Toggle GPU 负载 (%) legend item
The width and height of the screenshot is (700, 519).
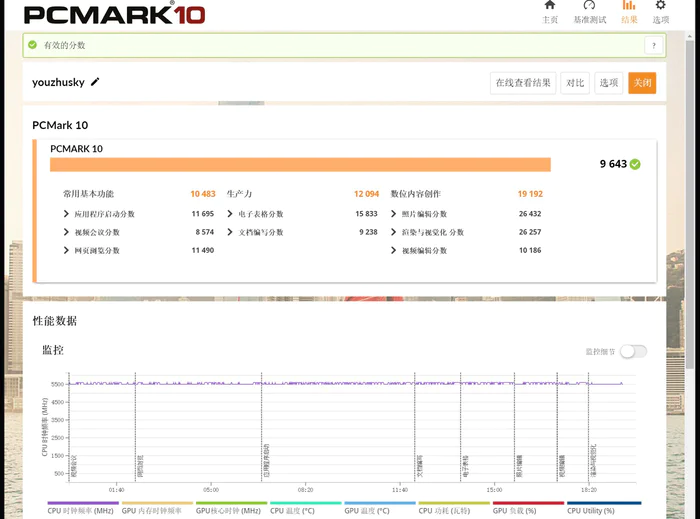pyautogui.click(x=528, y=509)
